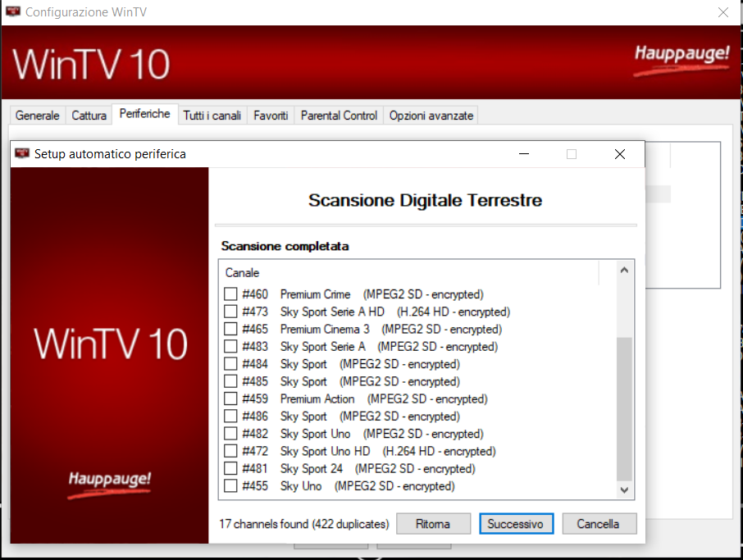Enable the #472 Sky Sport Uno HD checkbox
The image size is (743, 560).
(x=230, y=451)
